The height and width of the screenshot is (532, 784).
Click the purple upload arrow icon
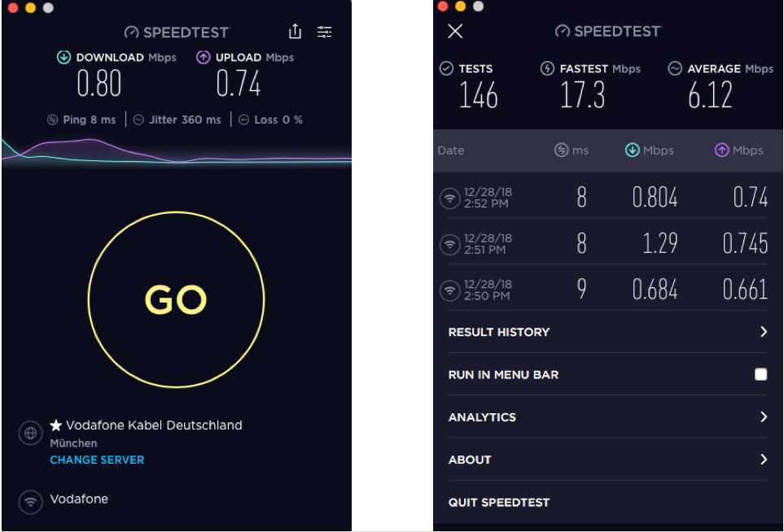click(203, 58)
